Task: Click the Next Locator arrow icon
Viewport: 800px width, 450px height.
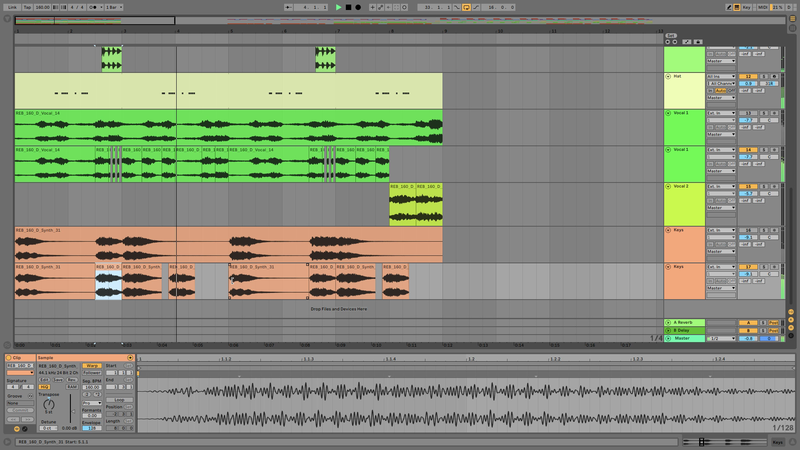Action: tap(675, 42)
